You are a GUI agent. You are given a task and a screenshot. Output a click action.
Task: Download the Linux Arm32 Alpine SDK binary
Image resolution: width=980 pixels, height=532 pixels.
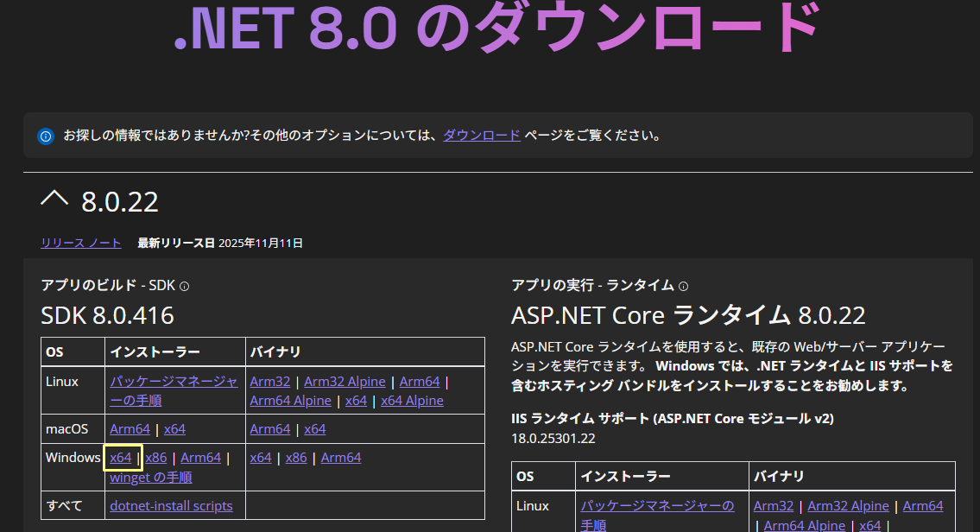[345, 382]
